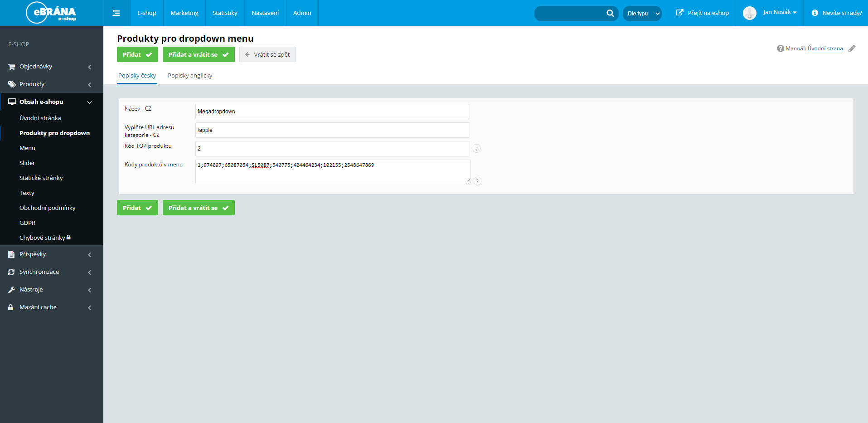Click the top Přidat a vrátit se button
The width and height of the screenshot is (868, 423).
pyautogui.click(x=199, y=54)
